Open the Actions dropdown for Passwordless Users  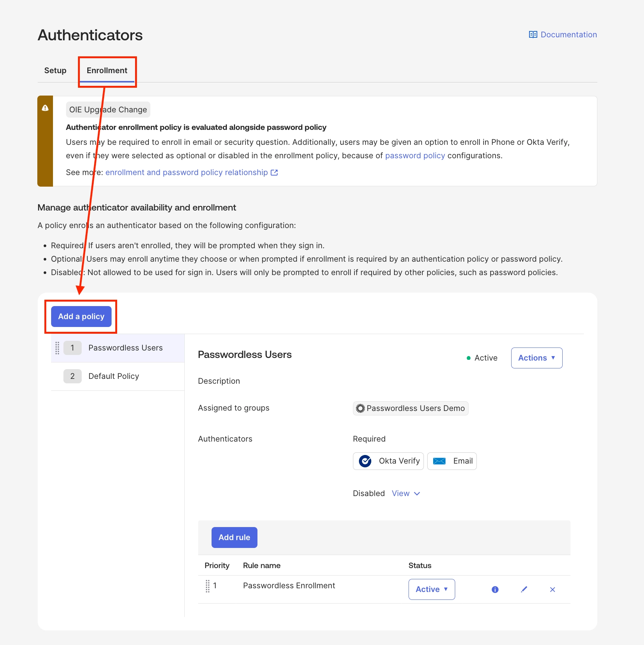[x=537, y=358]
